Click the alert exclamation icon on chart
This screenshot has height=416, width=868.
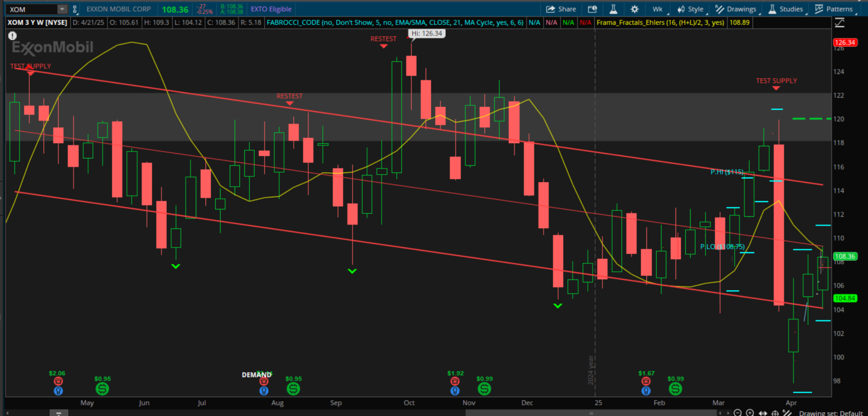[12, 36]
